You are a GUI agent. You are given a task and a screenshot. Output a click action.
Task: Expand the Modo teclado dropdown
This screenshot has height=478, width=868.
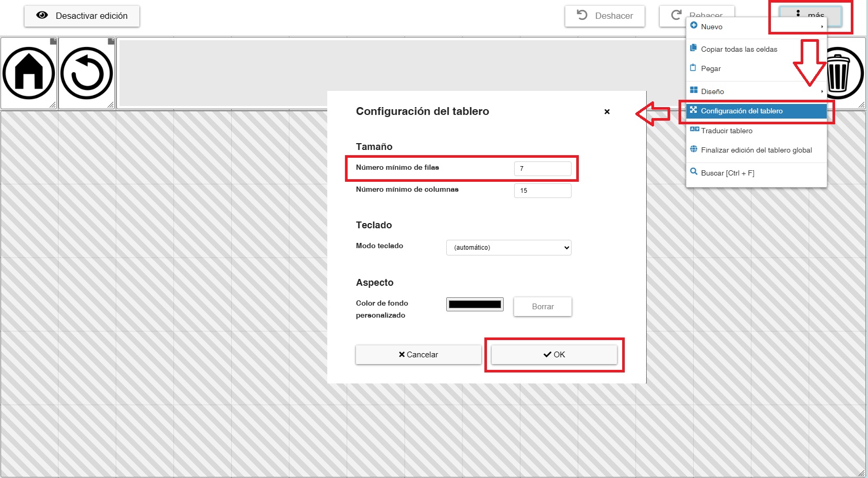click(x=509, y=248)
